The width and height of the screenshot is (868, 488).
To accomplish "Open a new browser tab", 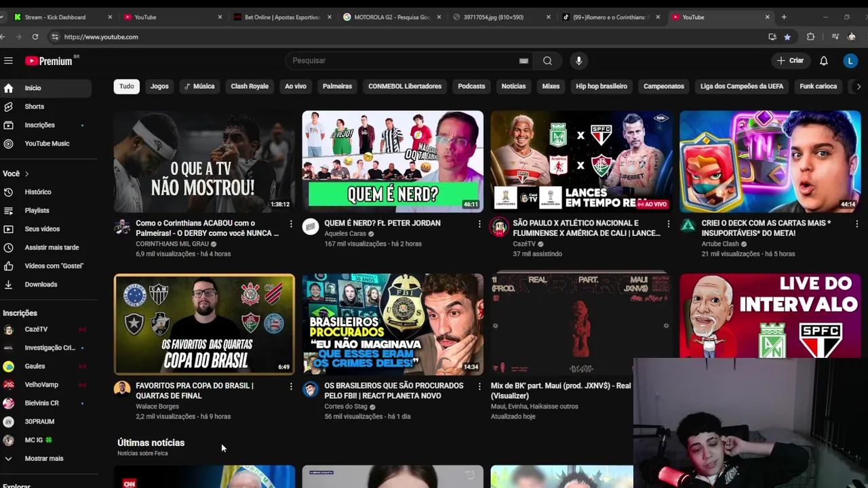I will coord(784,17).
